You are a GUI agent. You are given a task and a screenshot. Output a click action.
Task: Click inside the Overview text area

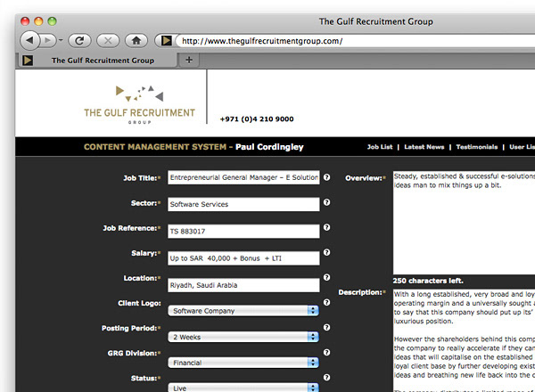coord(464,223)
